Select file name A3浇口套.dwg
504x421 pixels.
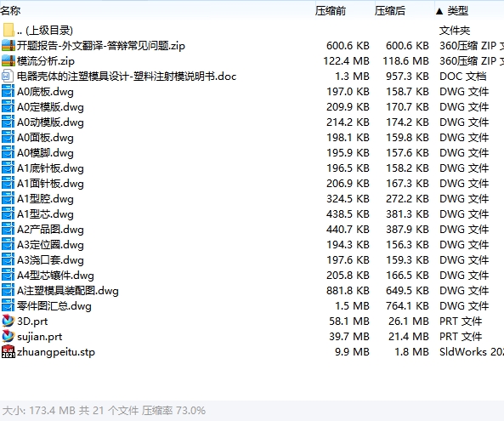coord(50,260)
